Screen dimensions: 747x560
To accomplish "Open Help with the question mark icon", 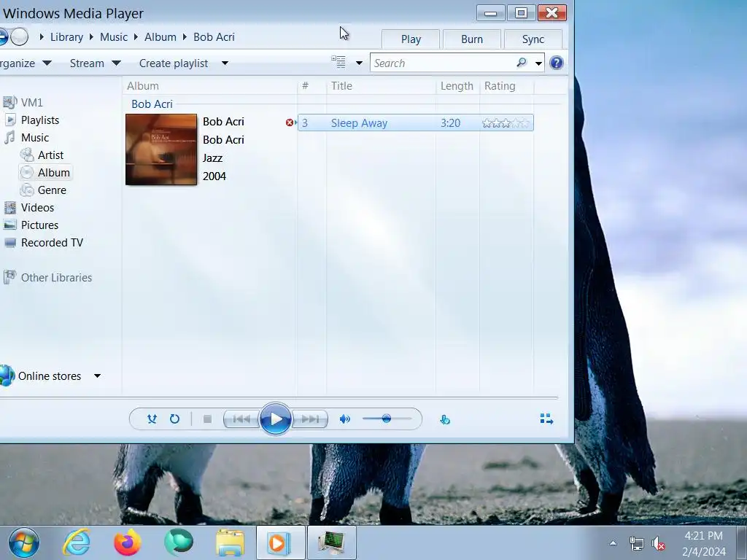I will [x=556, y=63].
